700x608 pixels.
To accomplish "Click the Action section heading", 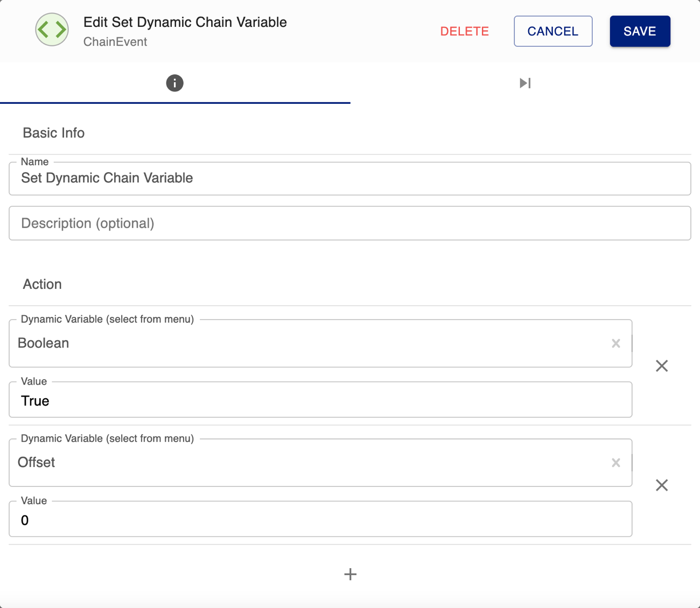I will click(x=42, y=284).
